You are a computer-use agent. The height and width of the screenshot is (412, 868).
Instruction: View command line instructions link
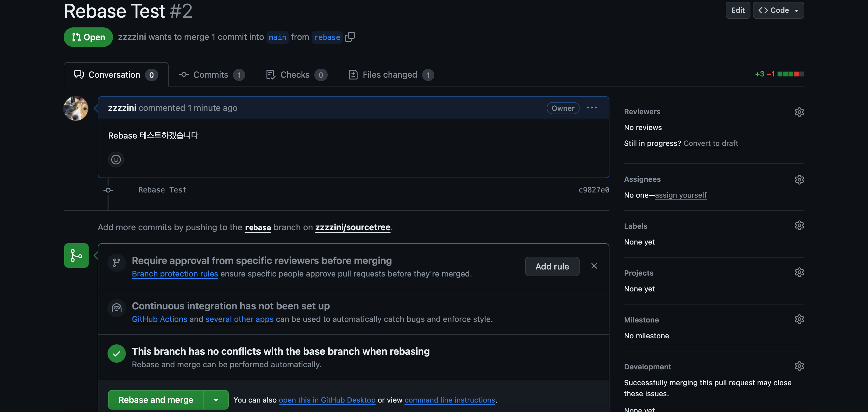450,400
